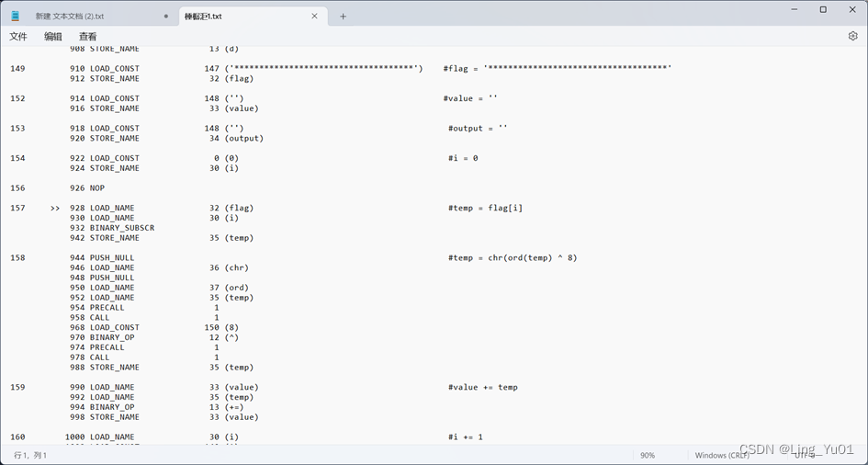Click the text '912 STORE_NAME'
The width and height of the screenshot is (868, 465).
105,79
